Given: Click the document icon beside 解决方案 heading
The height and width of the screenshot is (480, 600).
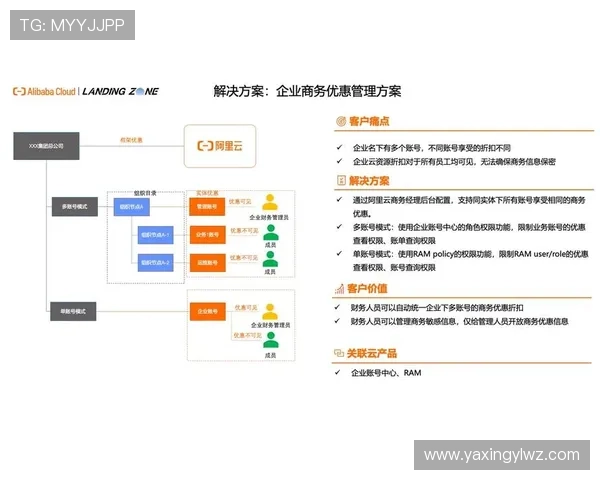Looking at the screenshot, I should coord(341,180).
